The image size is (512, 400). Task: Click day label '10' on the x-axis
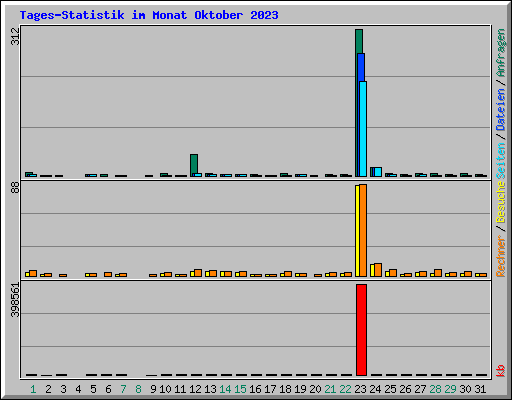point(165,389)
